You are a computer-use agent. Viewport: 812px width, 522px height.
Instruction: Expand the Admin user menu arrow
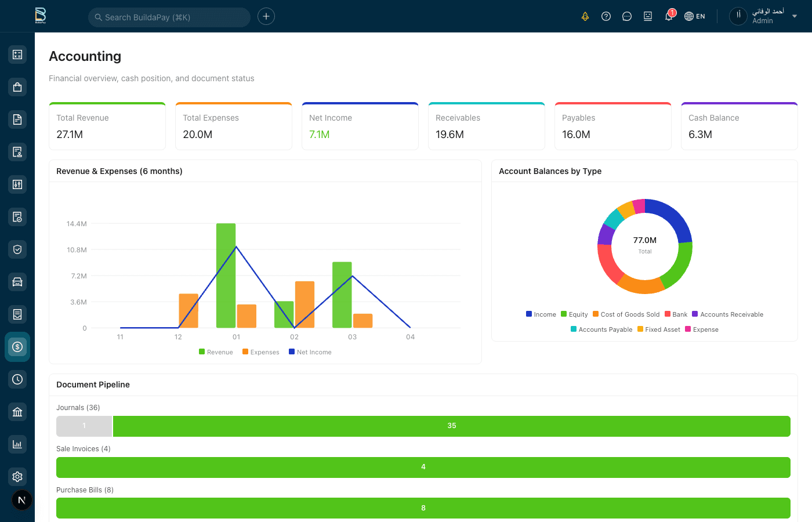tap(795, 16)
